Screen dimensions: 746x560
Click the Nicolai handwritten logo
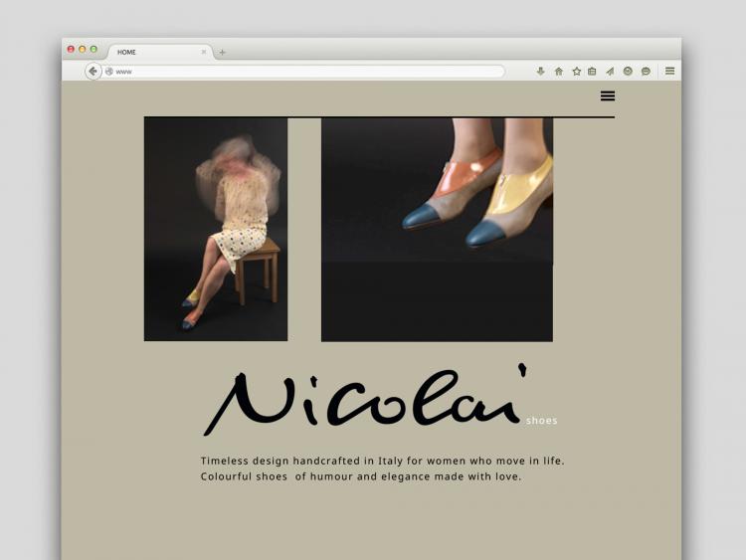[365, 400]
